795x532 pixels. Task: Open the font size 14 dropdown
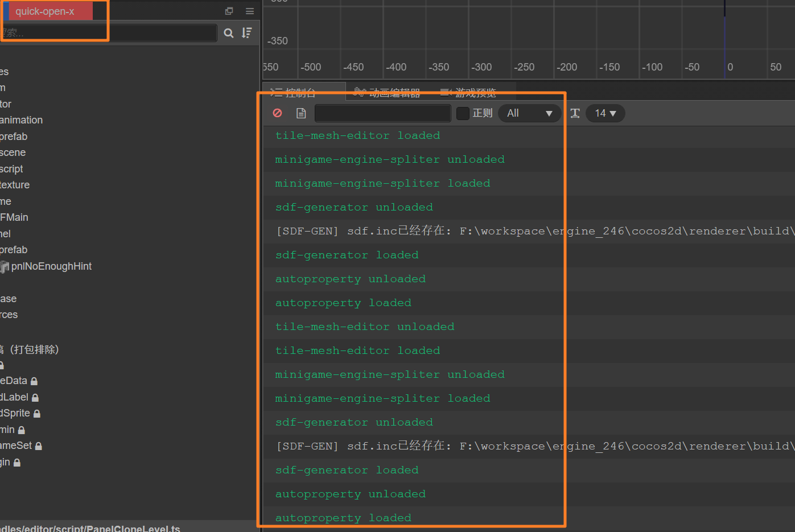[605, 113]
